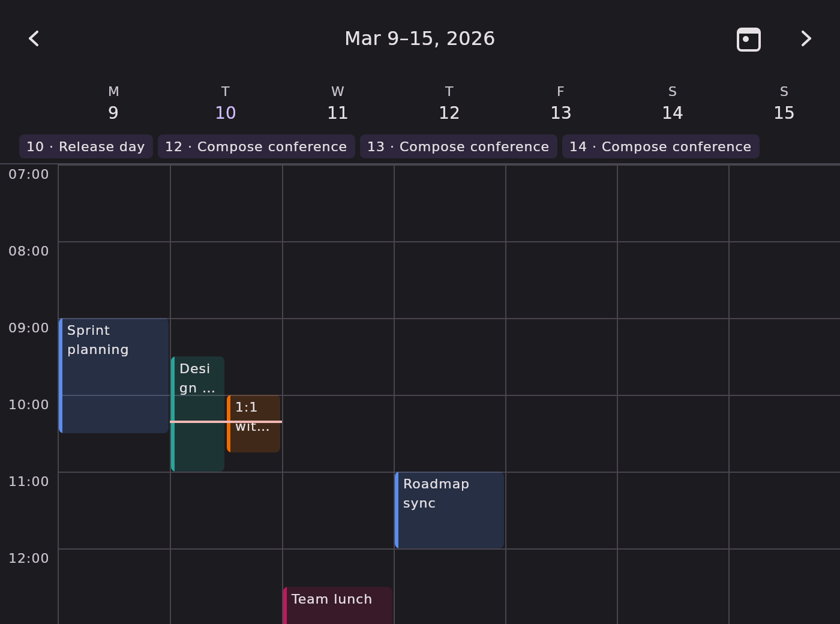The height and width of the screenshot is (624, 840).
Task: Open the Sprint planning event
Action: coord(114,376)
